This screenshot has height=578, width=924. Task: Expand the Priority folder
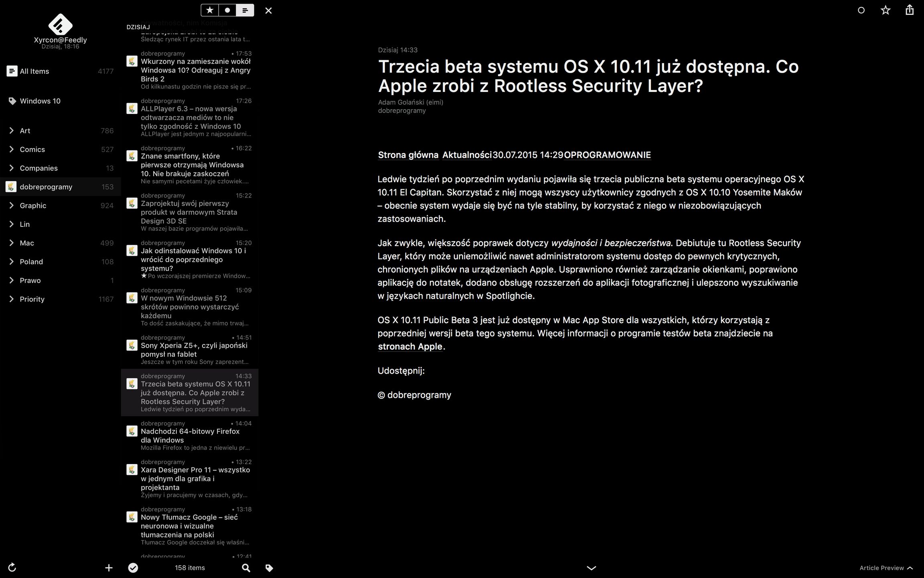click(12, 299)
